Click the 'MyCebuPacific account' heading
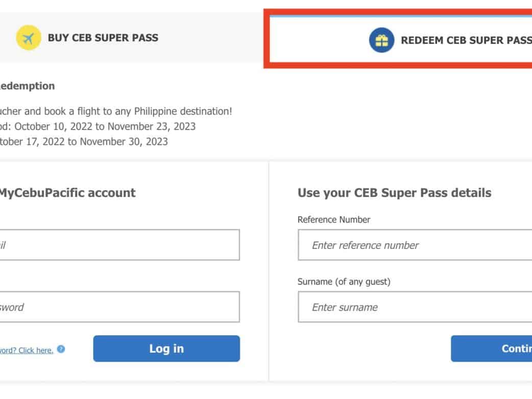 tap(66, 193)
